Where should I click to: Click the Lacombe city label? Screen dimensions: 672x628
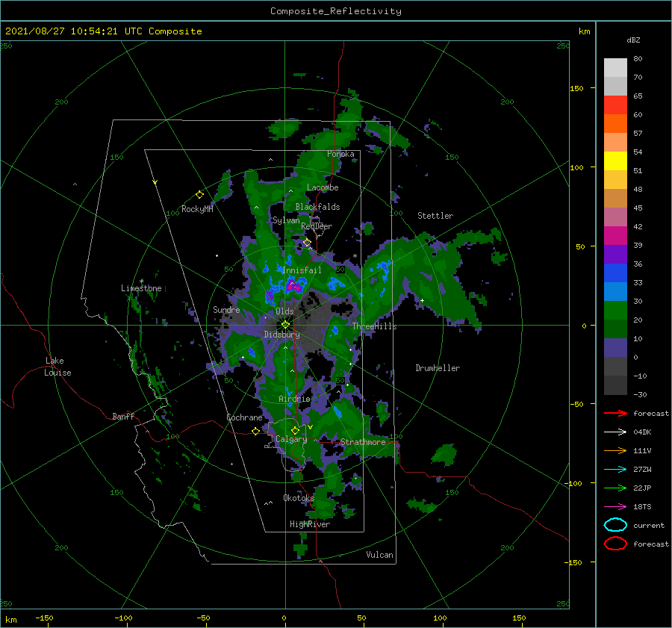click(323, 187)
